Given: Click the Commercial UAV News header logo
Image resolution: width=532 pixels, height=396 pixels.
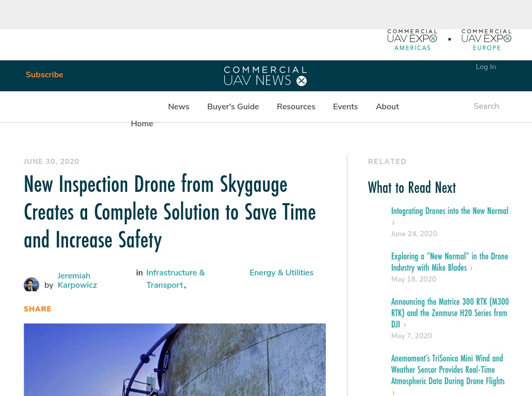Looking at the screenshot, I should click(265, 76).
